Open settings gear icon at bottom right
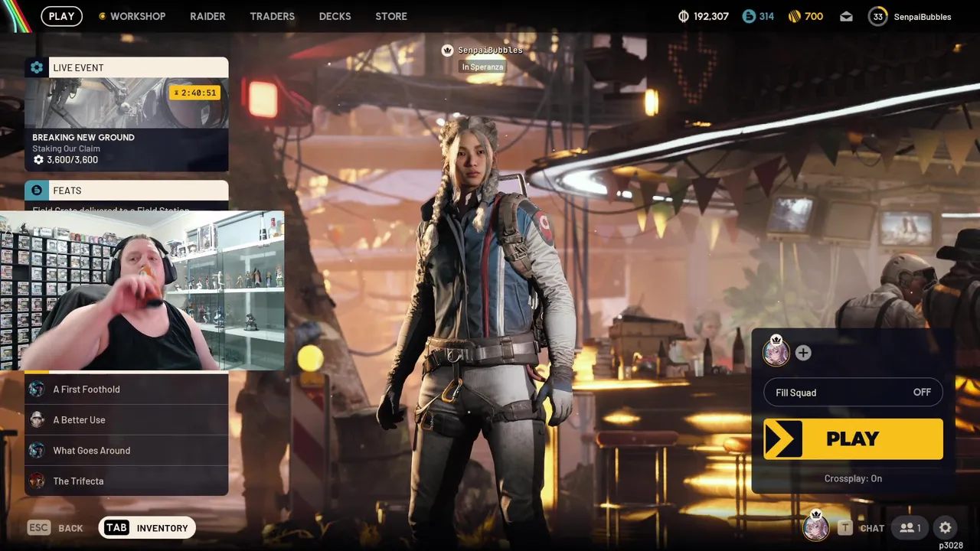 point(946,527)
